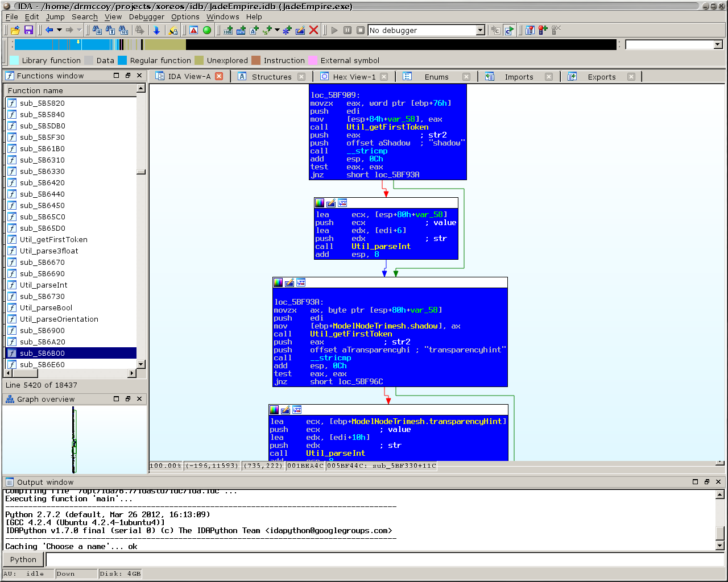Click the red X delete icon
Image resolution: width=728 pixels, height=582 pixels.
313,30
